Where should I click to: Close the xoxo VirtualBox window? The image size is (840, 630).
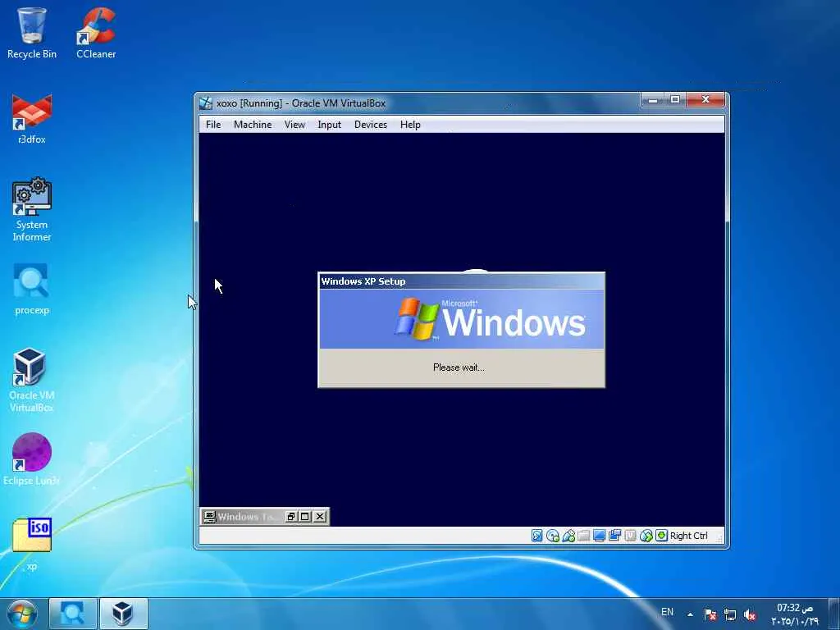point(705,99)
